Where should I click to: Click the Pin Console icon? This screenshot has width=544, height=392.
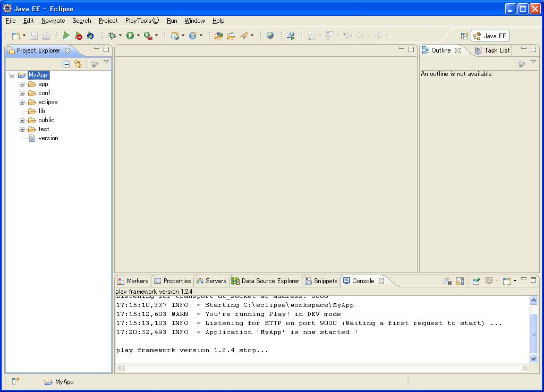[476, 281]
